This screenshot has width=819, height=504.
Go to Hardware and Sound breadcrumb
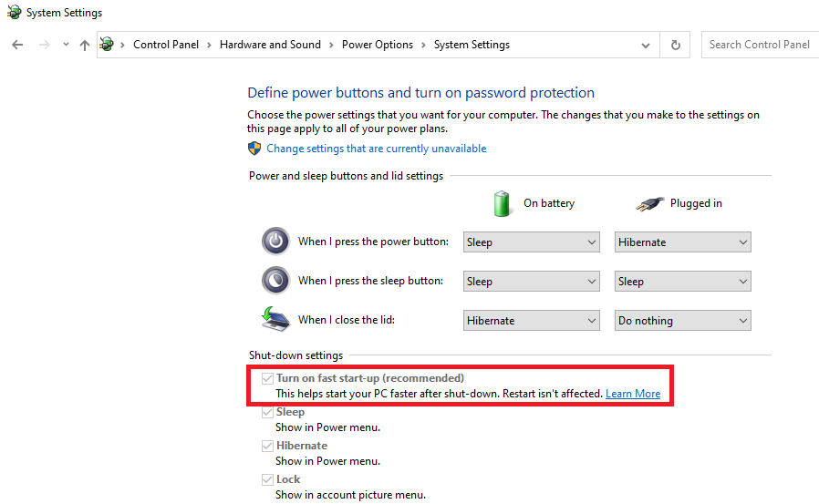coord(270,45)
